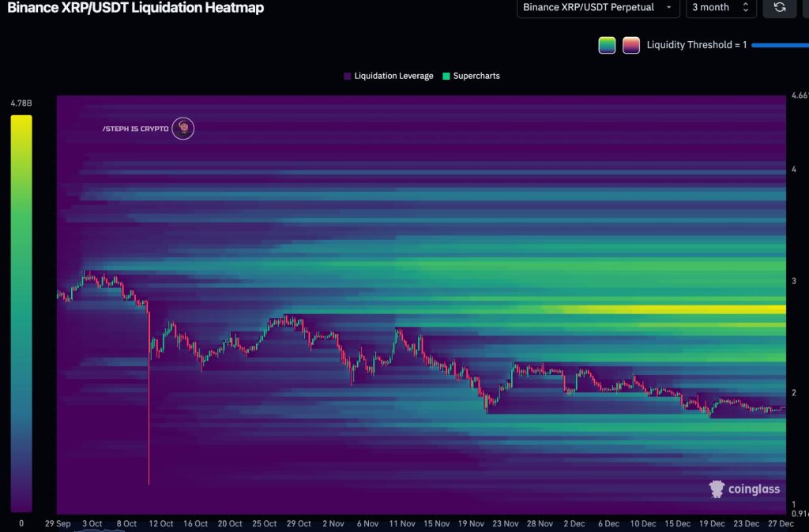Image resolution: width=809 pixels, height=532 pixels.
Task: Click the bright yellow liquidation band
Action: (x=679, y=309)
